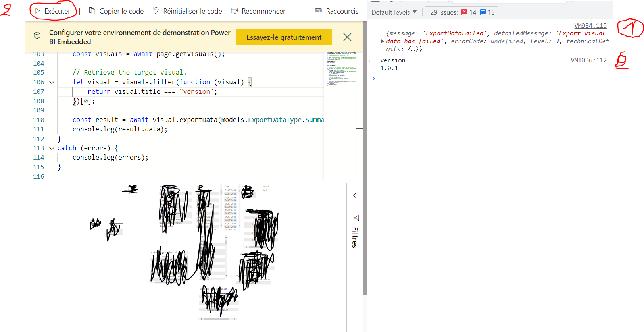Image resolution: width=644 pixels, height=332 pixels.
Task: Click the console prompt input
Action: (492, 79)
